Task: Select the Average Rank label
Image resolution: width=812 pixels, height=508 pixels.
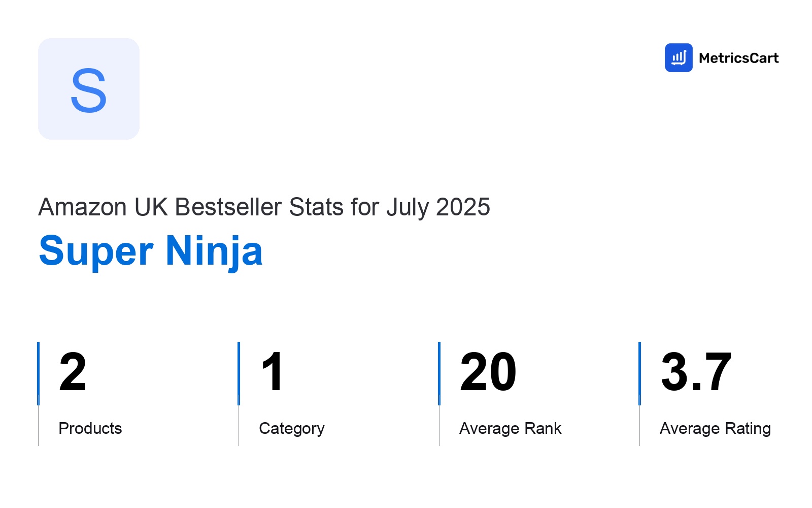Action: (511, 428)
